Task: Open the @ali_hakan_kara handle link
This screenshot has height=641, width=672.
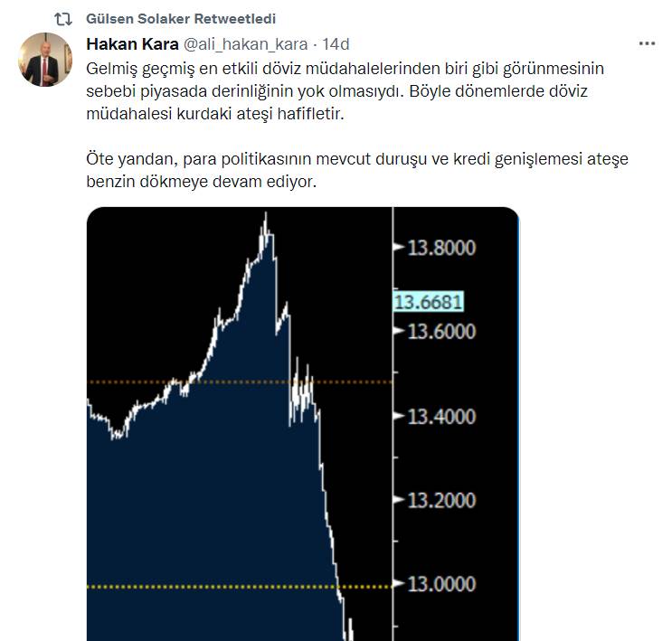Action: coord(244,44)
